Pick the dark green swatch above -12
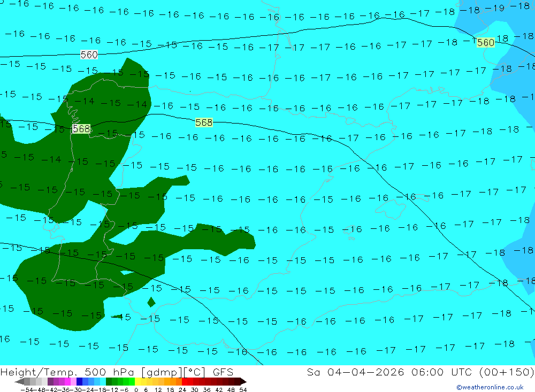Image resolution: width=535 pixels, height=392 pixels. coord(109,382)
